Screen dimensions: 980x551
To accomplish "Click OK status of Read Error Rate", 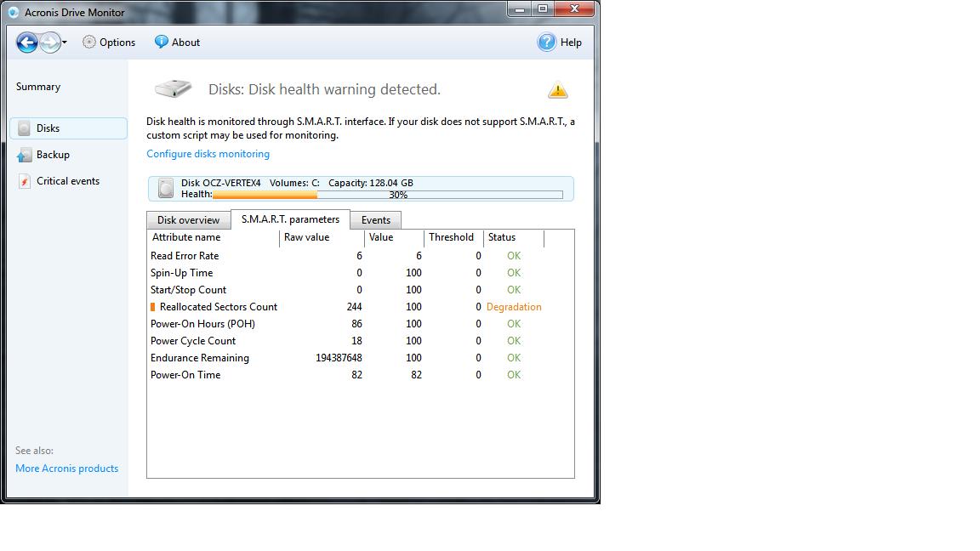I will click(514, 256).
